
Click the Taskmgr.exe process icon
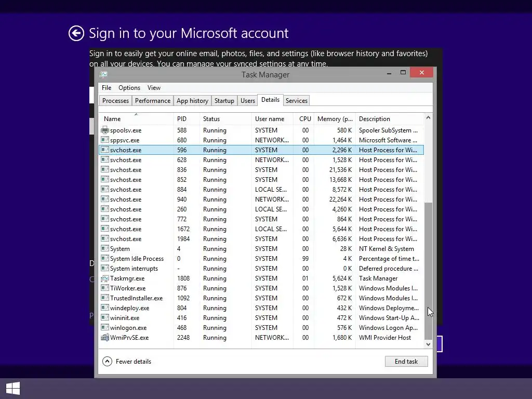coord(105,278)
